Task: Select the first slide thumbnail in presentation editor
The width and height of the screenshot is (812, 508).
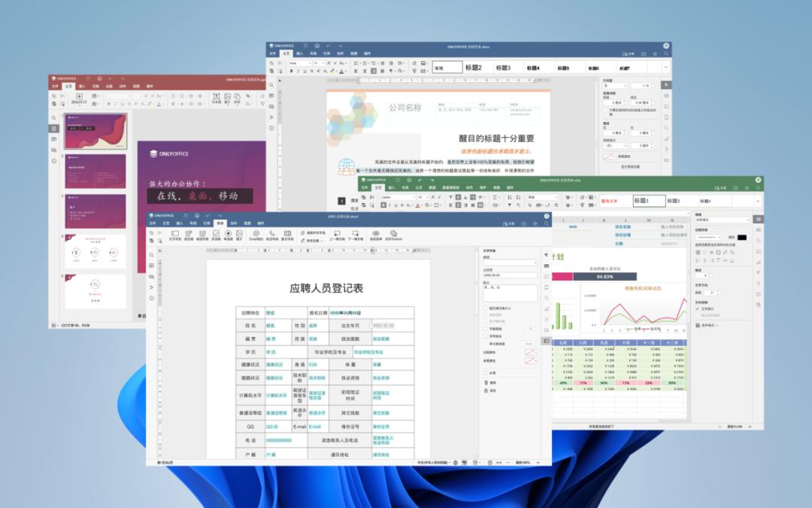Action: 95,130
